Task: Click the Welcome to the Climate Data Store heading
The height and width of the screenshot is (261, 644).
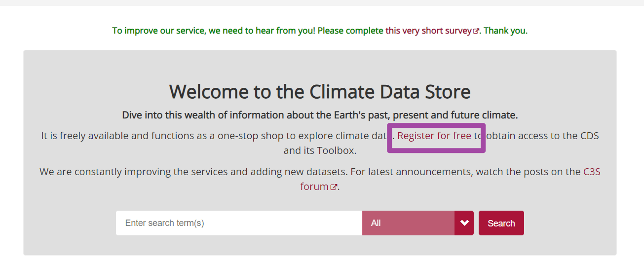Action: tap(320, 92)
